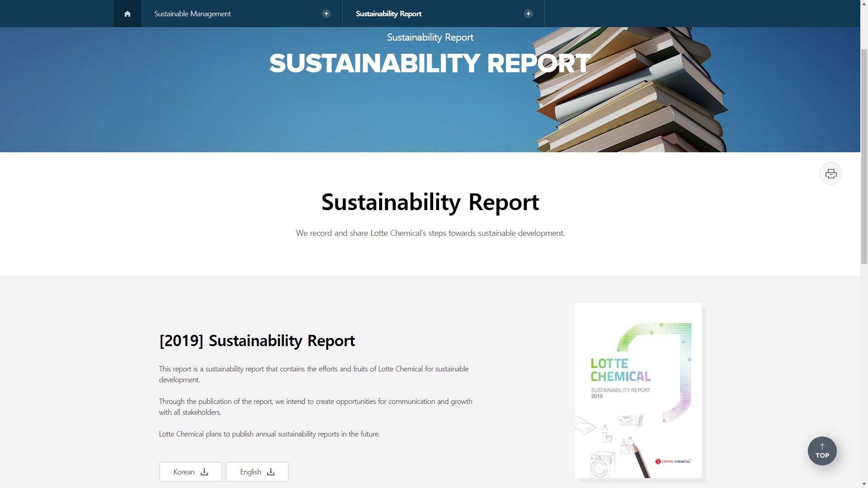Click scrollbar down arrow at bottom
868x488 pixels.
pos(864,484)
